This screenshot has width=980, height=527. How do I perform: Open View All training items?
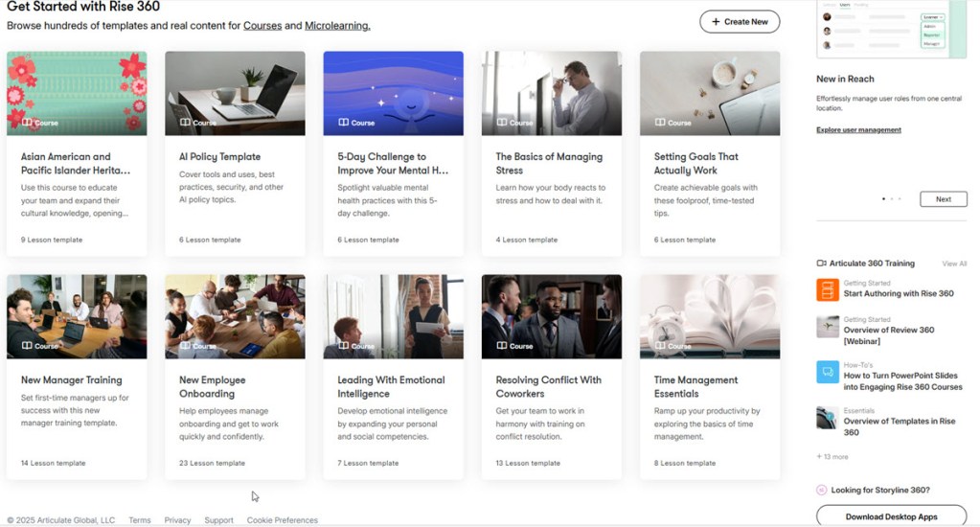point(954,263)
